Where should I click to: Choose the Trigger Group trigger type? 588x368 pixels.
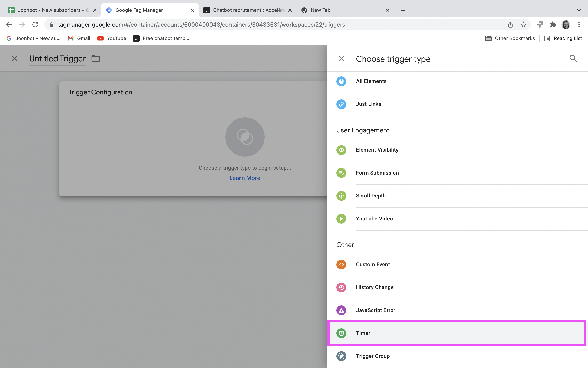click(x=457, y=356)
